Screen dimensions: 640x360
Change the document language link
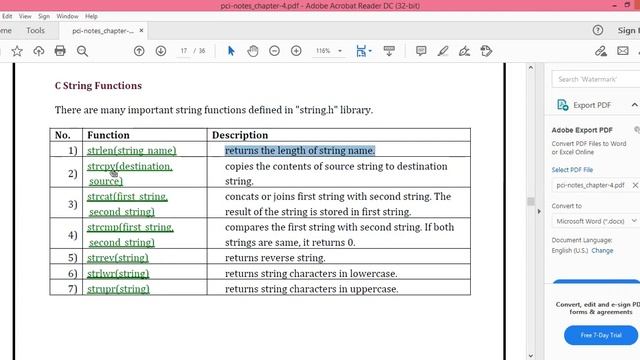click(602, 251)
